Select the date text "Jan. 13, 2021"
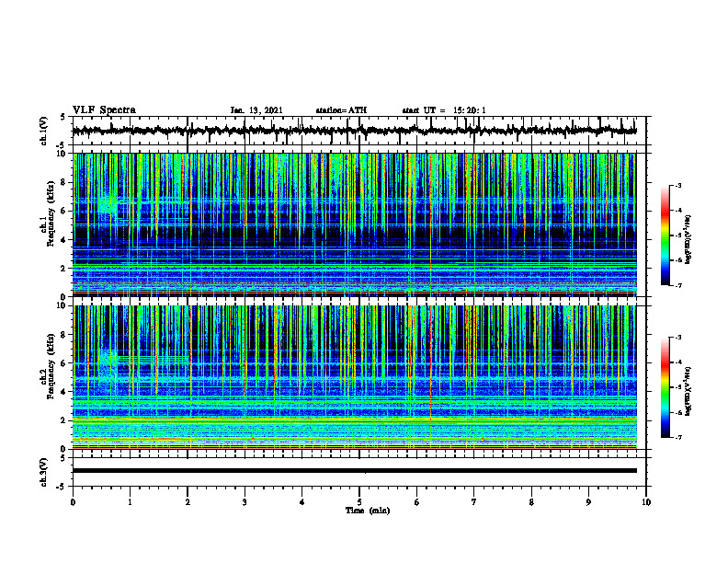Viewport: 728px width, 563px height. tap(256, 110)
